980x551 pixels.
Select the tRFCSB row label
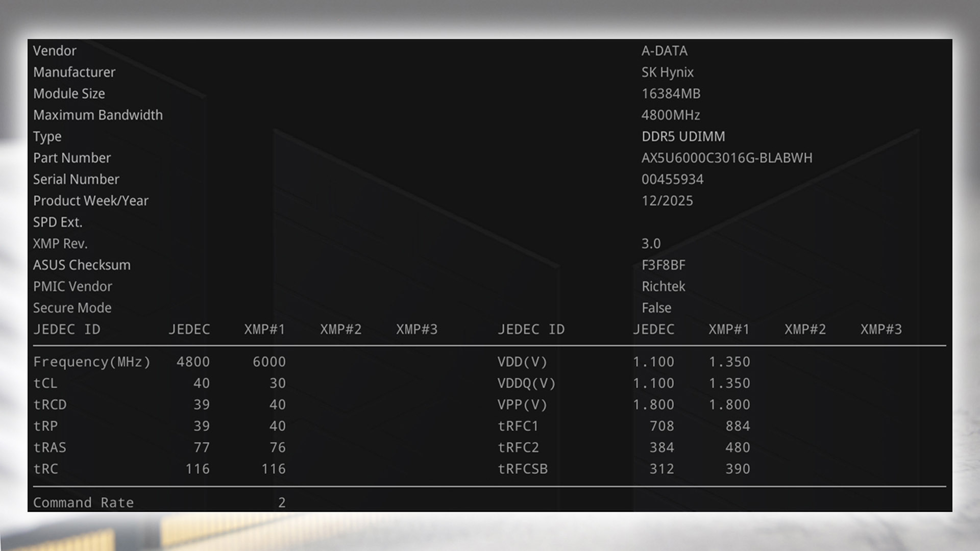(522, 469)
